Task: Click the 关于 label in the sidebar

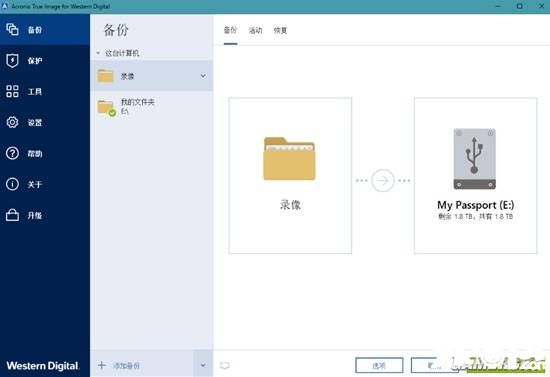Action: point(35,184)
